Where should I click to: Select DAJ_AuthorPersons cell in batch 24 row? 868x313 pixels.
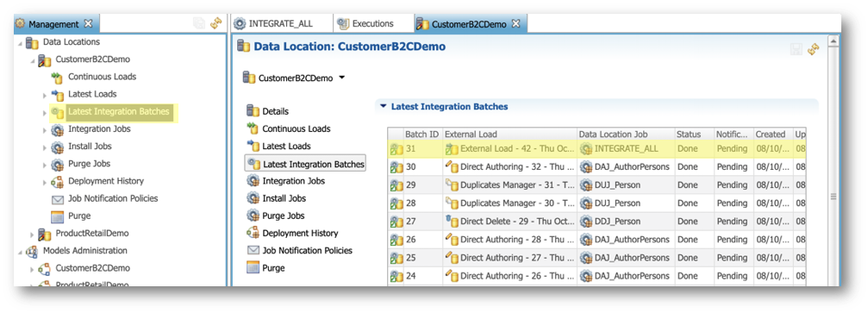(626, 276)
